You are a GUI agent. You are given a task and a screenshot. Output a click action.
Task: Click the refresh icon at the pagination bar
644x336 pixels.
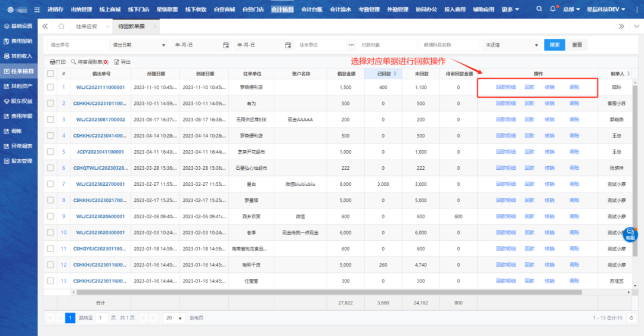point(632,318)
